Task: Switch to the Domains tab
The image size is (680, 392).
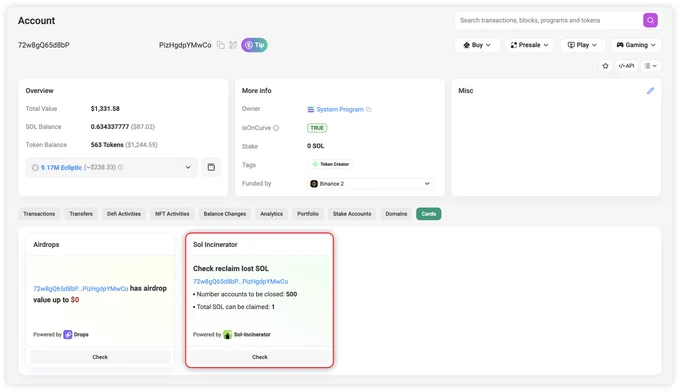Action: 396,214
